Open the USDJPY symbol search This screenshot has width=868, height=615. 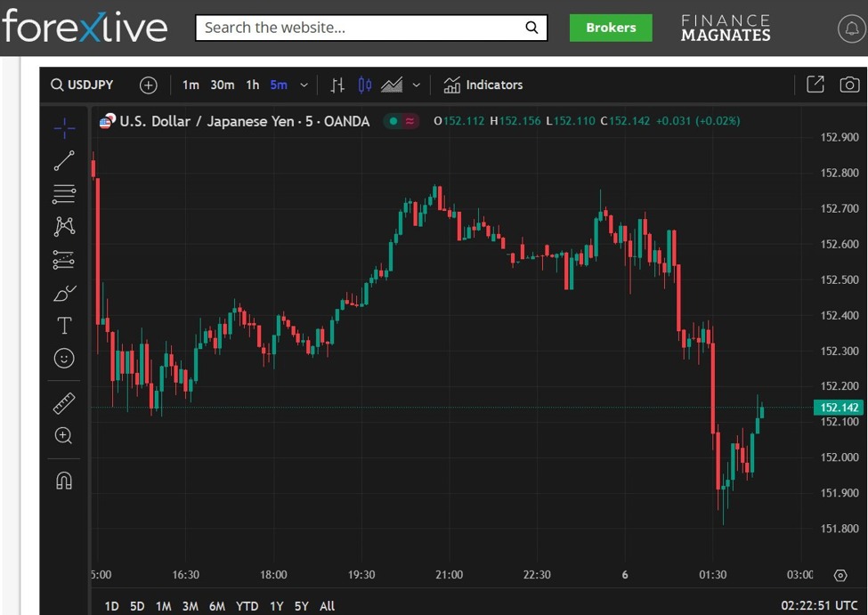[x=82, y=85]
